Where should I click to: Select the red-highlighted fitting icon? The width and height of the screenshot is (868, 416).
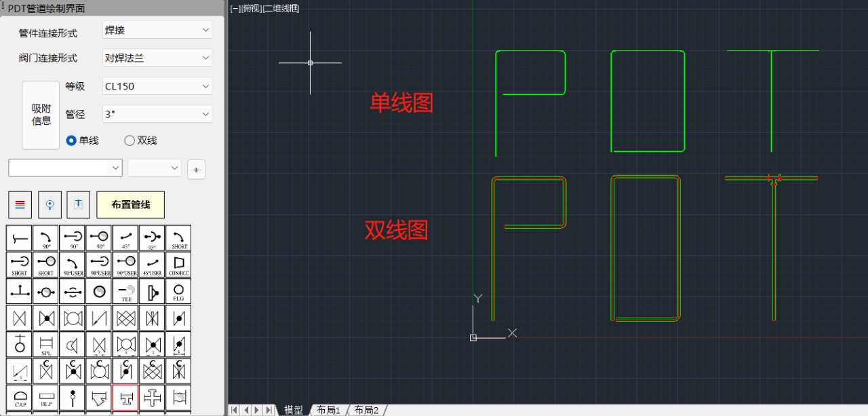pyautogui.click(x=125, y=398)
